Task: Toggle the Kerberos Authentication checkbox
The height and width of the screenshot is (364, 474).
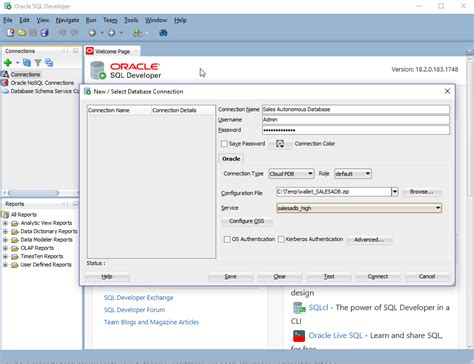Action: (281, 239)
